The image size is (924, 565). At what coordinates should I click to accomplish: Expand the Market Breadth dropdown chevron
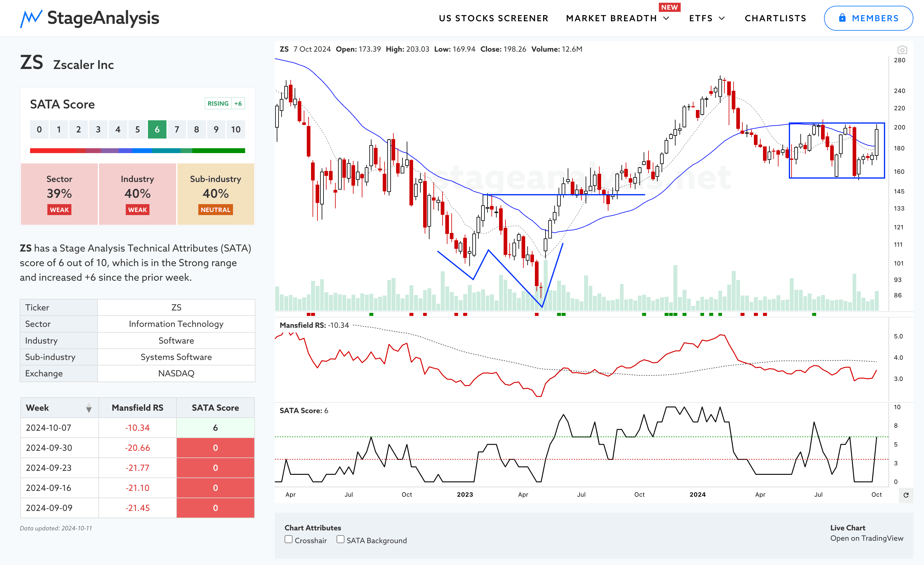click(666, 18)
